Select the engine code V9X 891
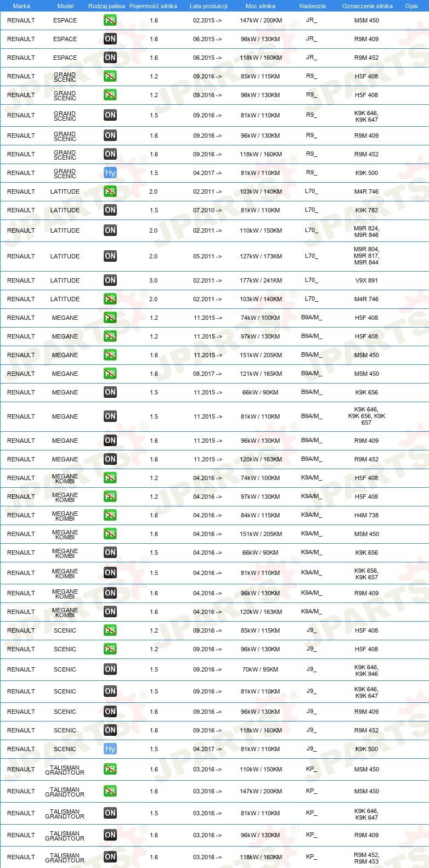 (366, 280)
